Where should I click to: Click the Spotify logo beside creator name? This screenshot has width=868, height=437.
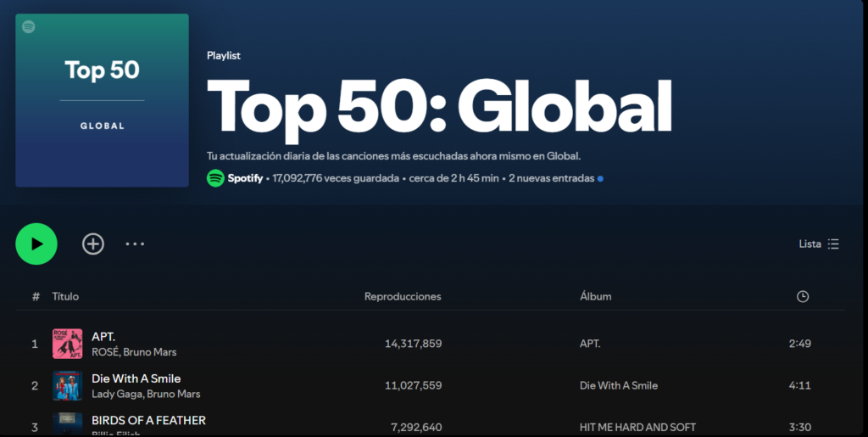pyautogui.click(x=215, y=179)
